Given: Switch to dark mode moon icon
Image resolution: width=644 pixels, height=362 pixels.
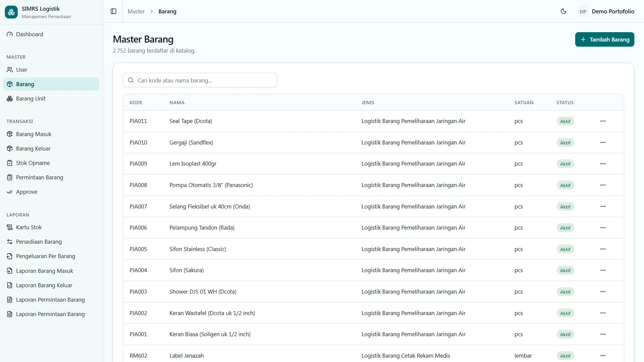Looking at the screenshot, I should coord(563,11).
